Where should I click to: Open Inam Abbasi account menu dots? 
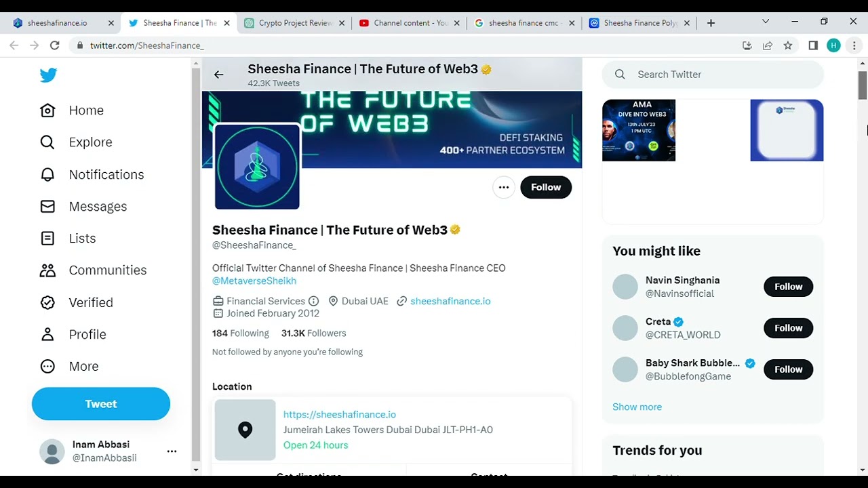(x=172, y=451)
